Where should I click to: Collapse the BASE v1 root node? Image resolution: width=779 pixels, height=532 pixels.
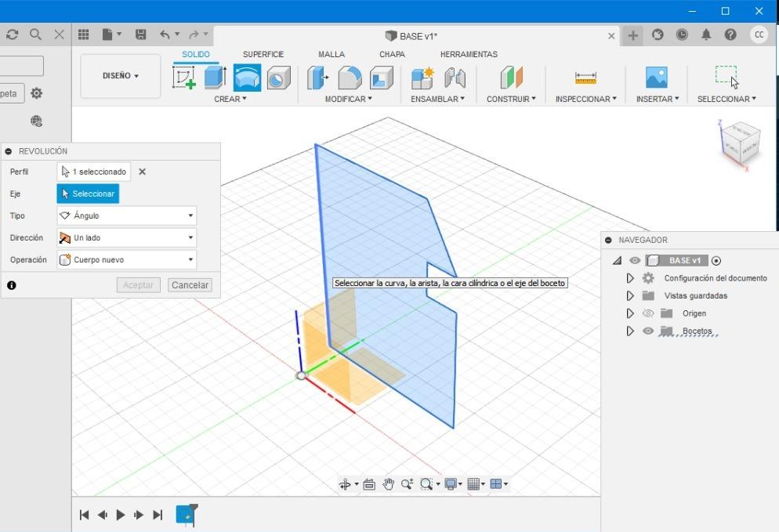pos(617,260)
